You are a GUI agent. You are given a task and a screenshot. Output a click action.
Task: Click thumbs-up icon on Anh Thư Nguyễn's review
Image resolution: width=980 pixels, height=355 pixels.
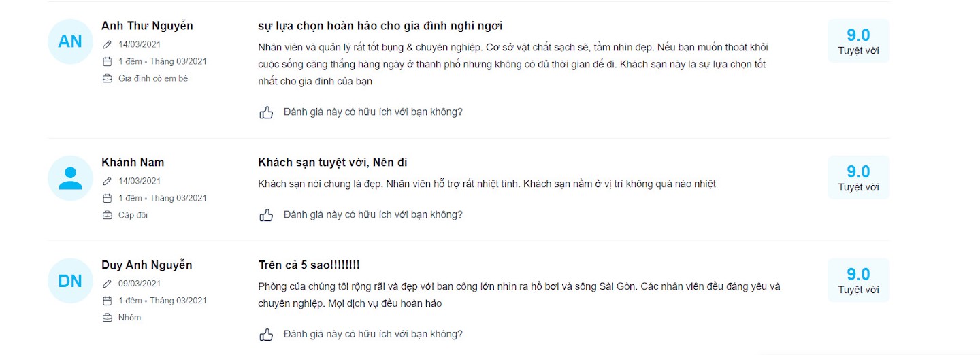(266, 112)
